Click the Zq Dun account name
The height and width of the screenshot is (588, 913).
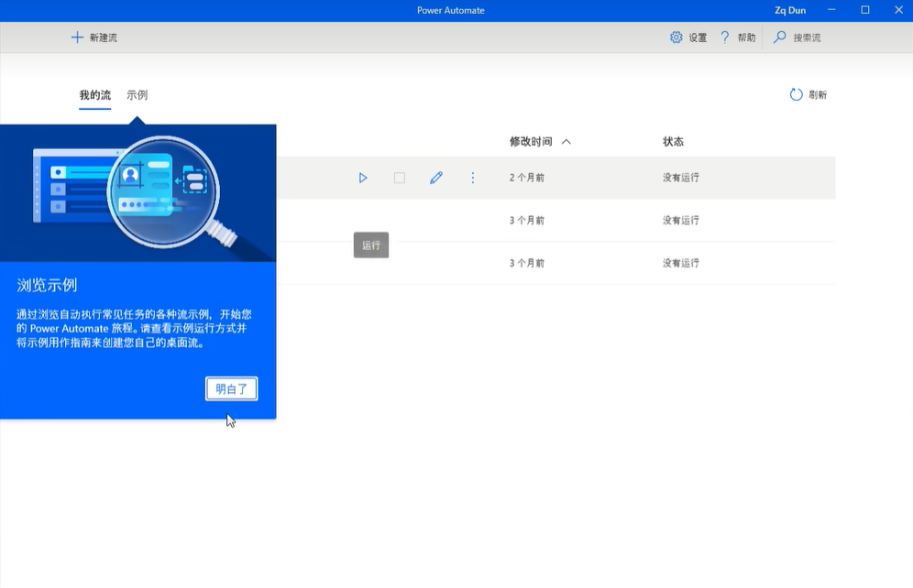(790, 10)
